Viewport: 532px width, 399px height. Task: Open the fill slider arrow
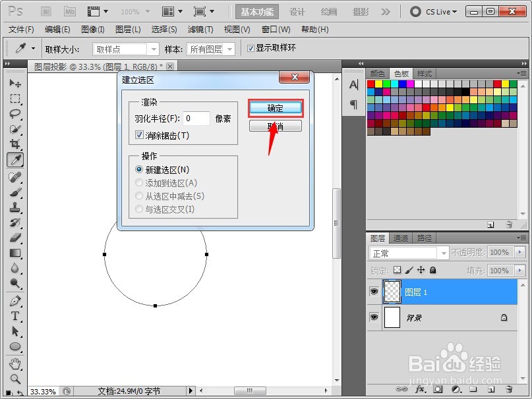tap(519, 271)
